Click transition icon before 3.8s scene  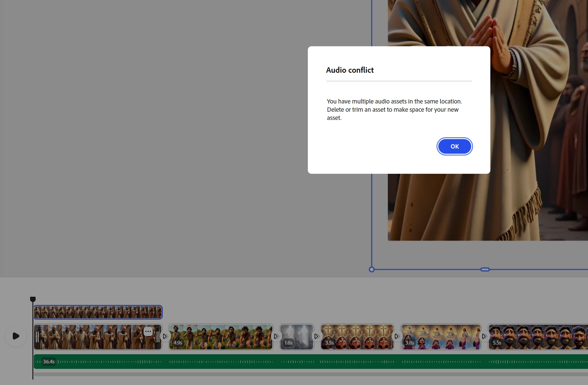397,336
